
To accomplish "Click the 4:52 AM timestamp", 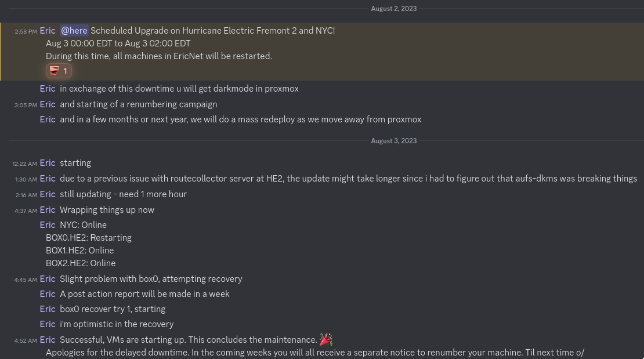I will point(26,340).
